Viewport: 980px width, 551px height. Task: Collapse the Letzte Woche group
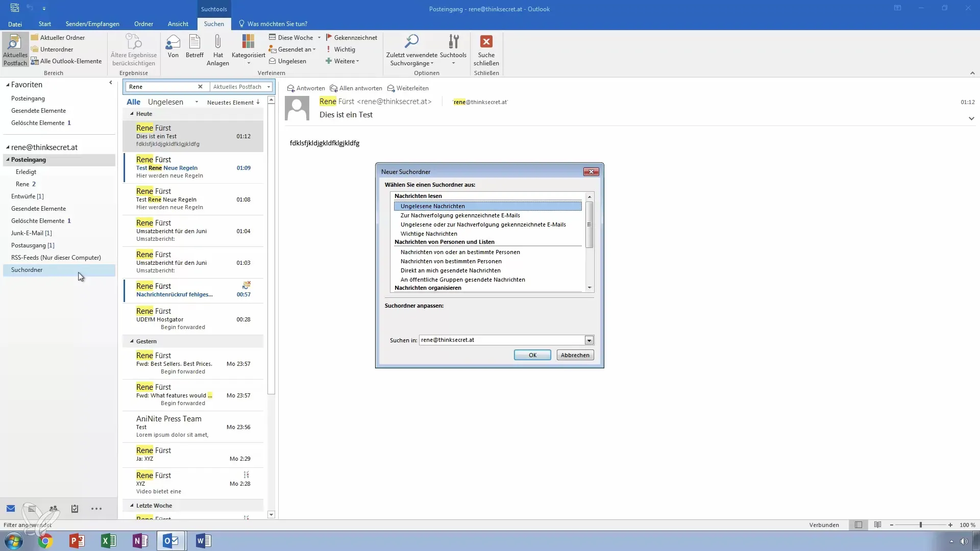coord(132,506)
